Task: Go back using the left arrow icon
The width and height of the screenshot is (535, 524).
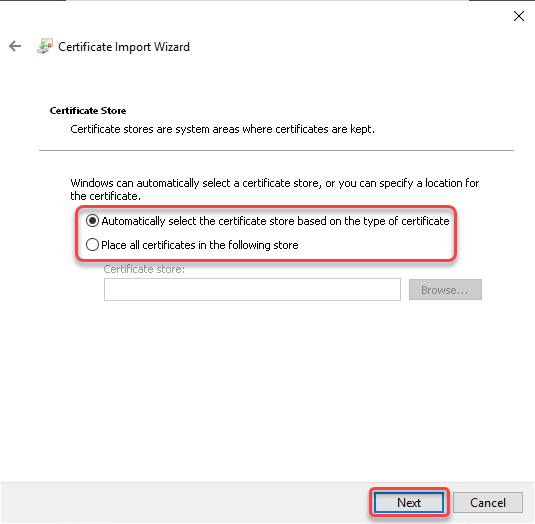Action: [15, 46]
